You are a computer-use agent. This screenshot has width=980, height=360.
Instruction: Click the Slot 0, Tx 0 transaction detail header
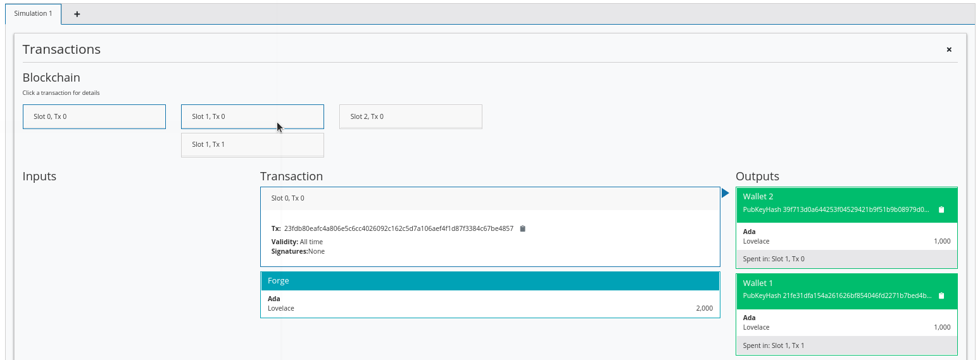pyautogui.click(x=489, y=198)
